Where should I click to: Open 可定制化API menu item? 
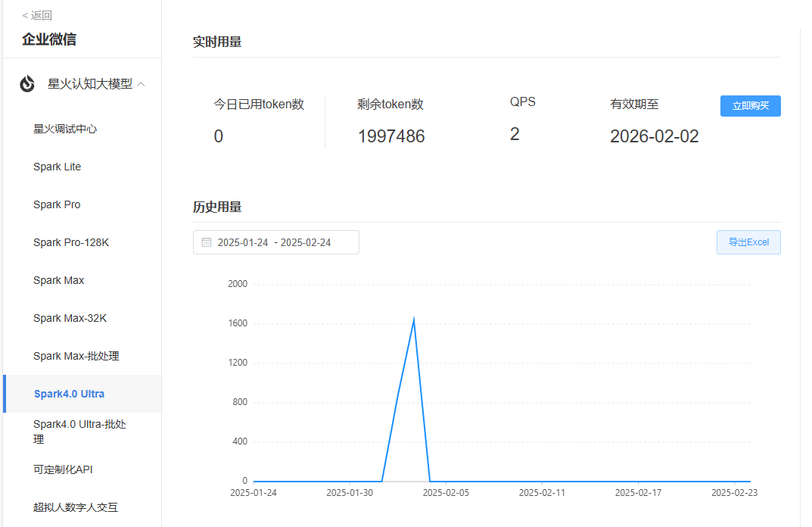63,469
